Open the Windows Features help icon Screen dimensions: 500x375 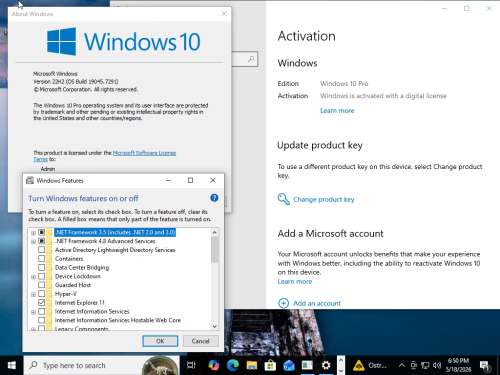pos(214,198)
